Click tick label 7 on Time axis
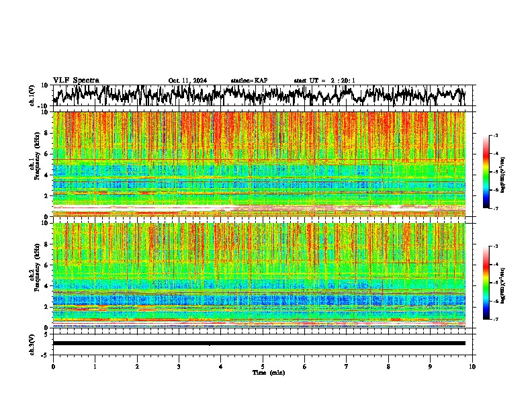 point(347,367)
